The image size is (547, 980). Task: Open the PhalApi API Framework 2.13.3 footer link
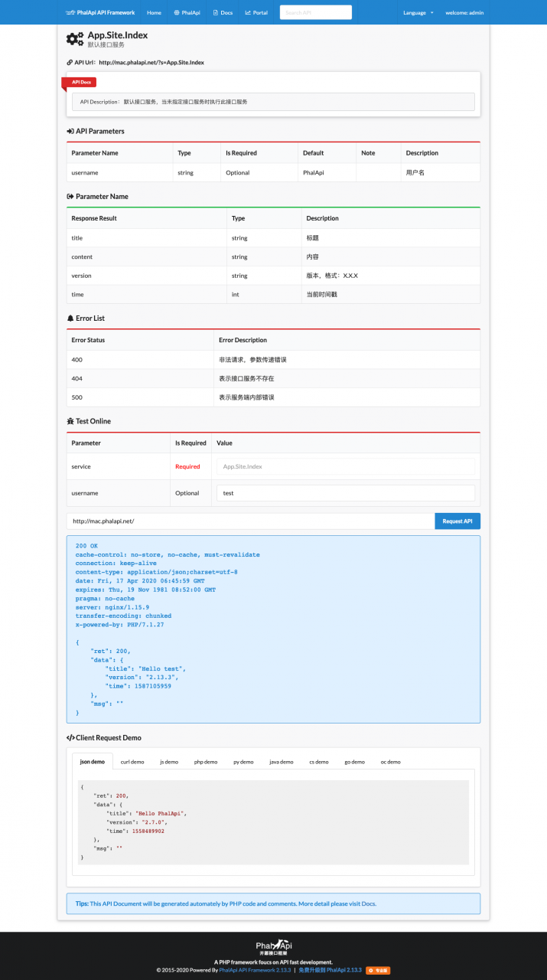point(255,970)
